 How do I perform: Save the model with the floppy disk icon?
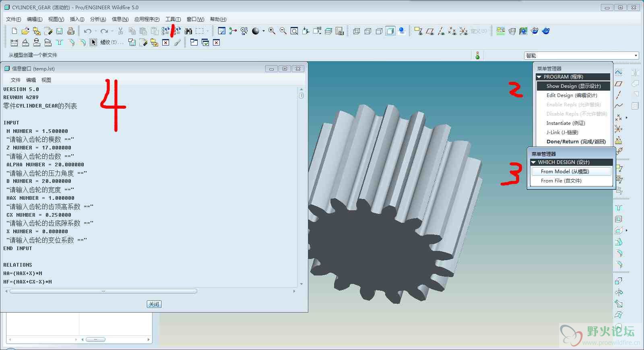click(59, 31)
